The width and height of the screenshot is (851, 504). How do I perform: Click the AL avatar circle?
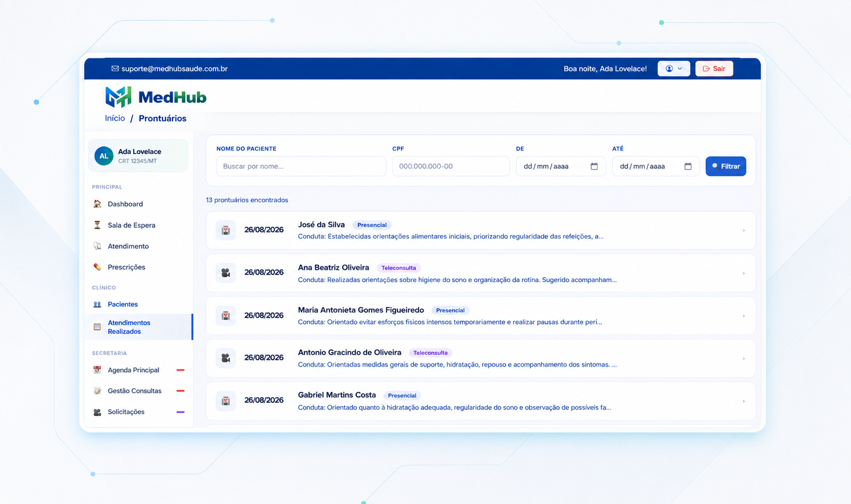[104, 156]
